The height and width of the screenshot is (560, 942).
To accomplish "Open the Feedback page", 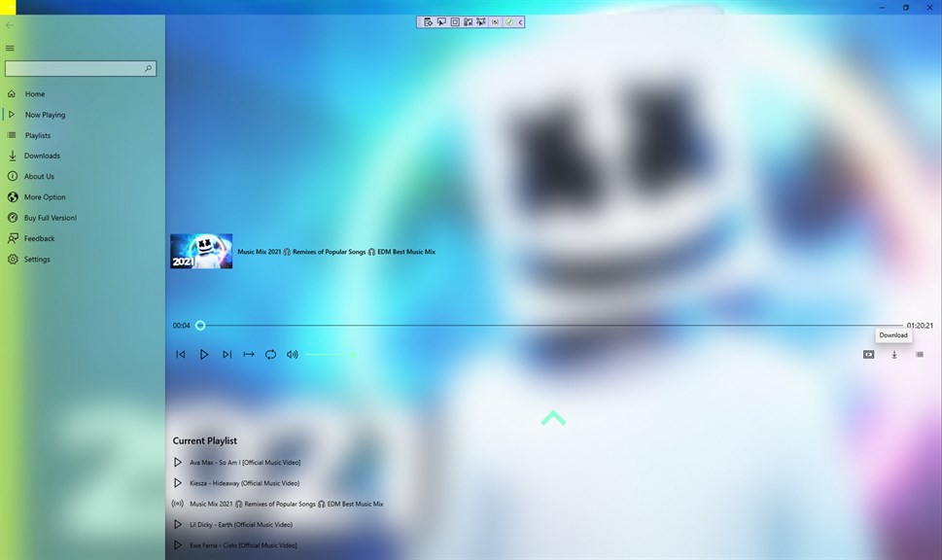I will [x=83, y=238].
